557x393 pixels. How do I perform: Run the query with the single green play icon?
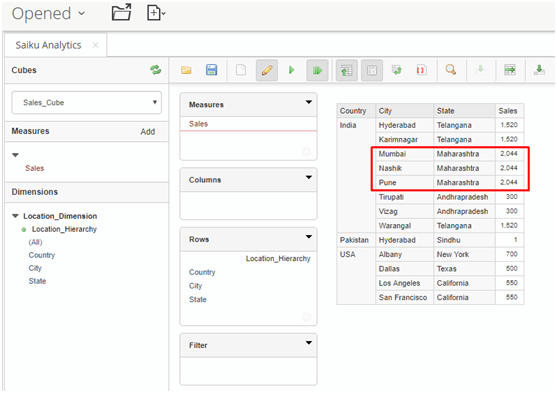(x=292, y=70)
